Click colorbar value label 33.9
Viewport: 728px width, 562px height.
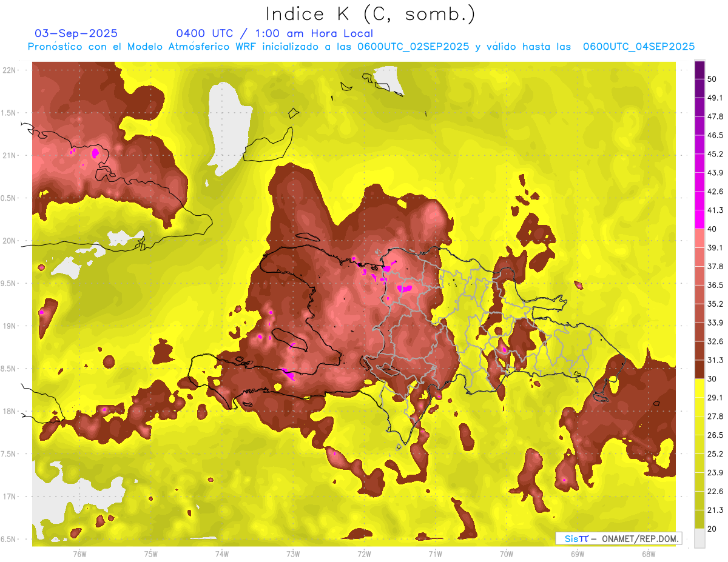click(715, 323)
